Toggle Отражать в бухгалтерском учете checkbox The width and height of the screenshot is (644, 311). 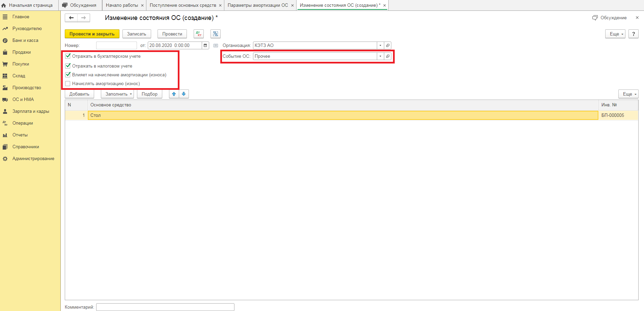pos(68,56)
